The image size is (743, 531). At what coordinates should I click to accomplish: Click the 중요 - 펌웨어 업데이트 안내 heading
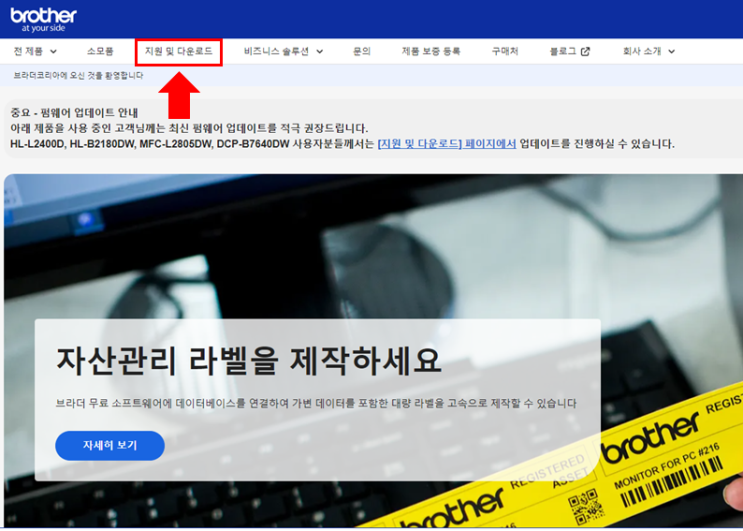pyautogui.click(x=74, y=113)
